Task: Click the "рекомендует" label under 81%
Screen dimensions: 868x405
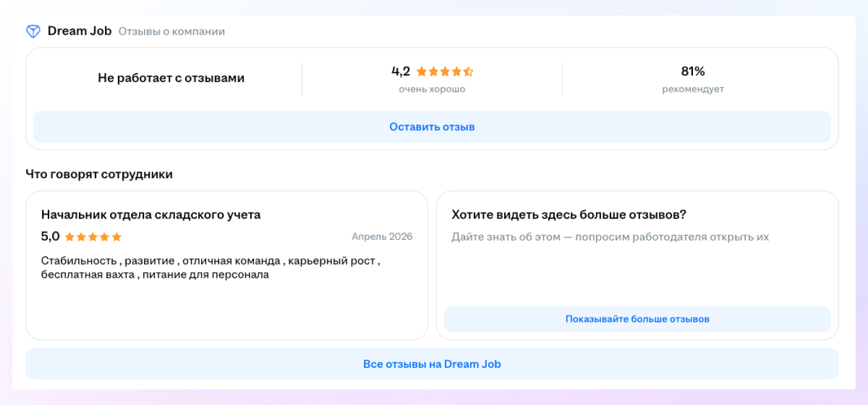Action: (x=693, y=89)
